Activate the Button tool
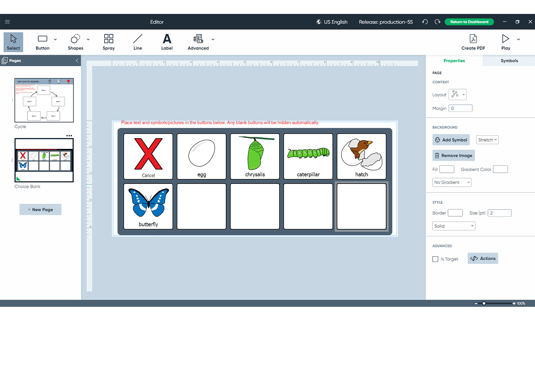535x392 pixels. coord(42,42)
